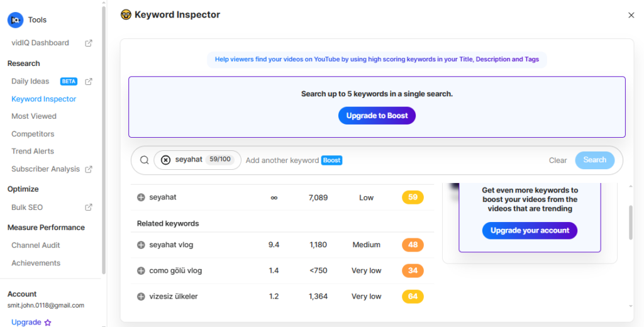Close the Keyword Inspector panel
Viewport: 644px width, 327px height.
point(631,15)
